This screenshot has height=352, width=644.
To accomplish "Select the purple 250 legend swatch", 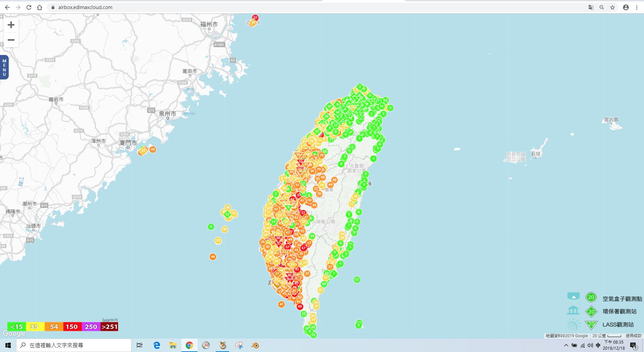I will pos(91,327).
